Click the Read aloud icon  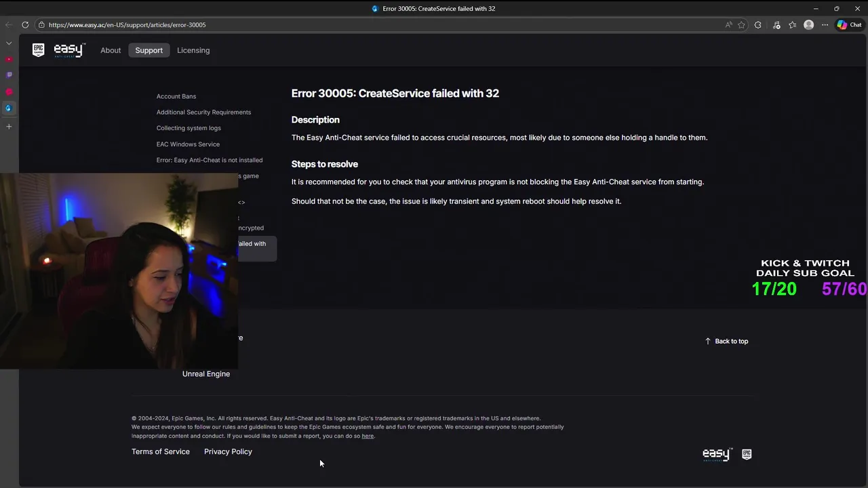(x=729, y=25)
